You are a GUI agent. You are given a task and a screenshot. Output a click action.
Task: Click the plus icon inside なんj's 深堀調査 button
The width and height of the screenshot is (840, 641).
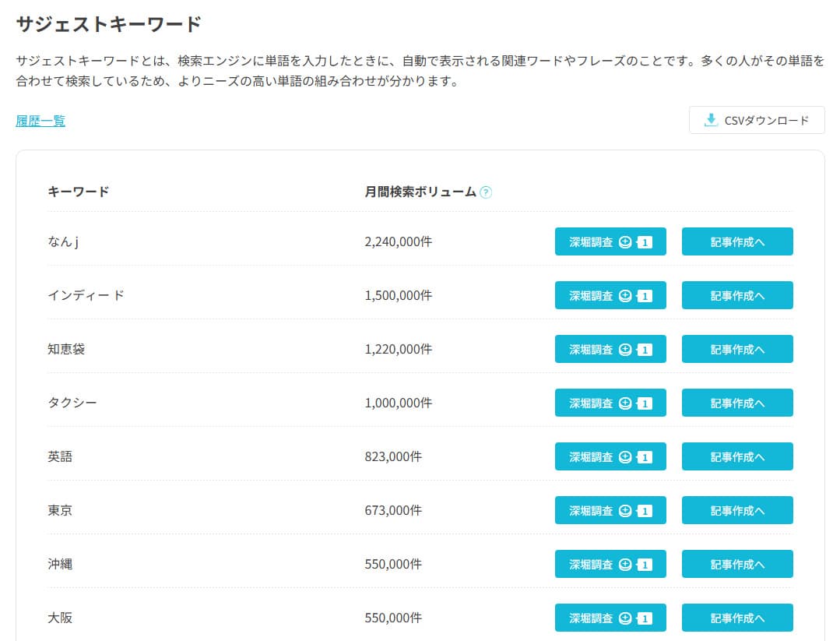click(625, 241)
